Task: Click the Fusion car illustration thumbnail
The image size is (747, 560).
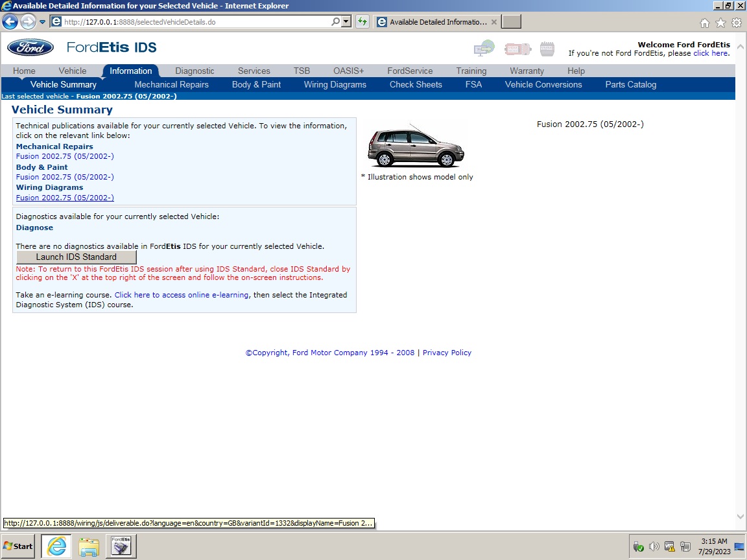Action: (416, 146)
